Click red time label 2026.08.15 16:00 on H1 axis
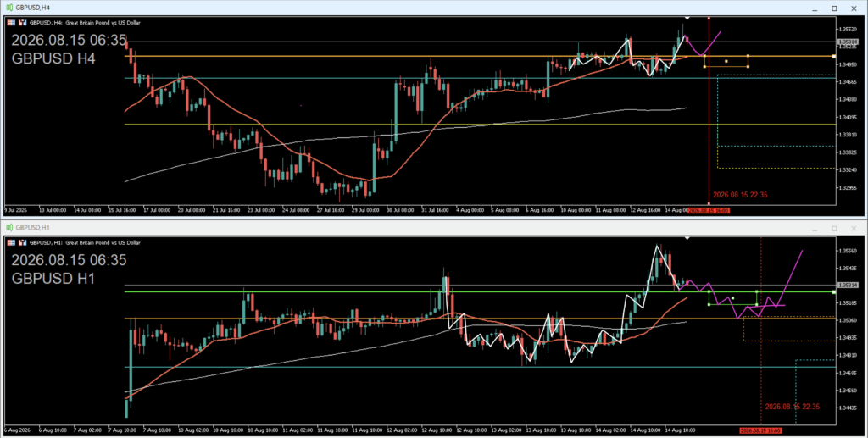 click(760, 430)
